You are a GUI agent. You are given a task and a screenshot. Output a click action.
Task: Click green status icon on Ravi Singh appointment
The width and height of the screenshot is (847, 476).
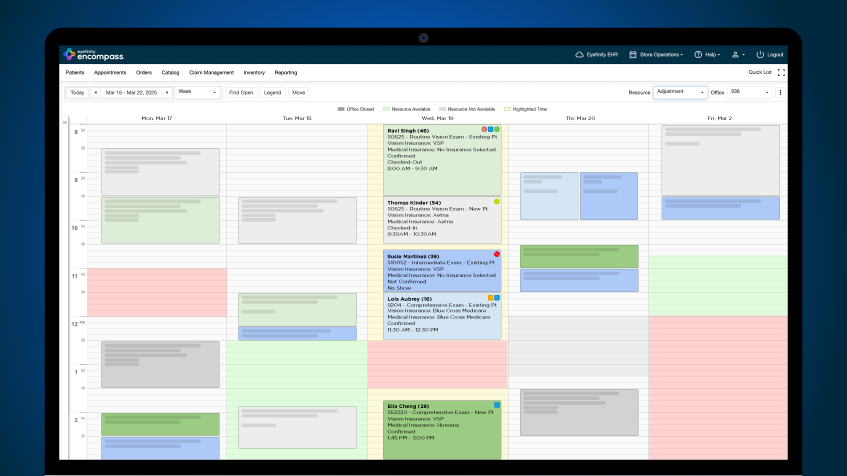point(497,130)
